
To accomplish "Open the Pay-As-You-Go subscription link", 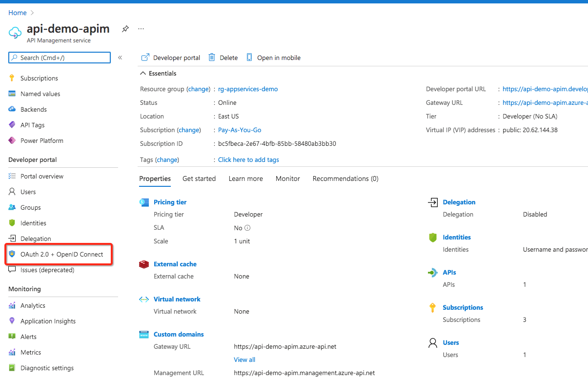I will (240, 130).
